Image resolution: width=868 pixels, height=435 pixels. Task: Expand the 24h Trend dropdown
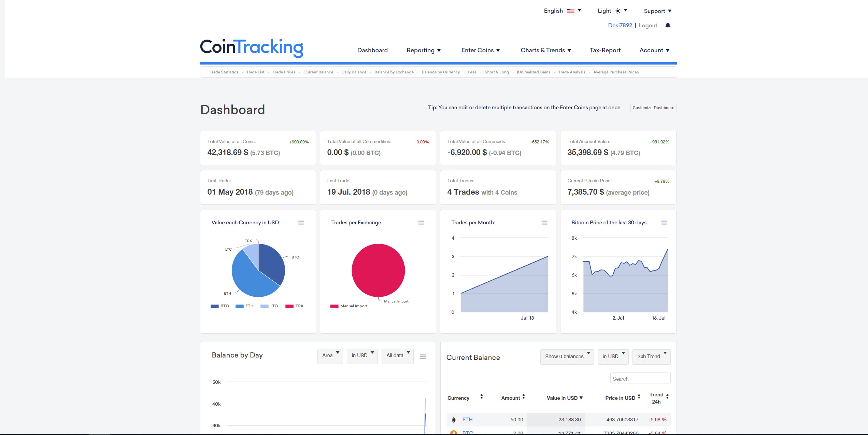[651, 357]
